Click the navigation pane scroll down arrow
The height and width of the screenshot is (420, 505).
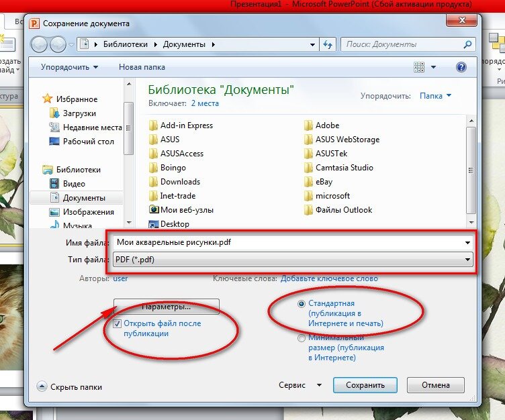point(129,222)
